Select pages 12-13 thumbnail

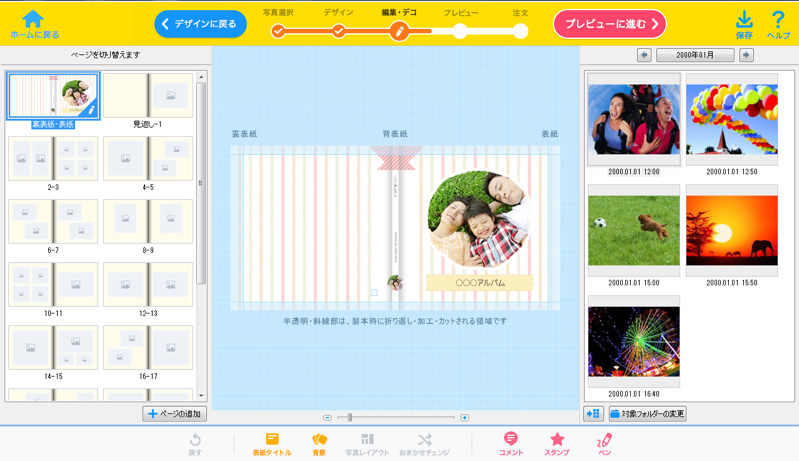tap(148, 285)
